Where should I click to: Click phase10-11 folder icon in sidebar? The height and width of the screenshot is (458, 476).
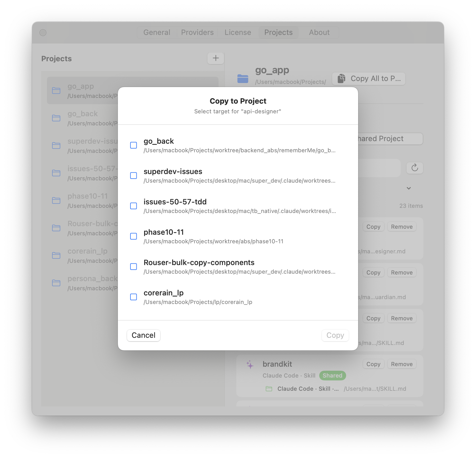(x=56, y=201)
